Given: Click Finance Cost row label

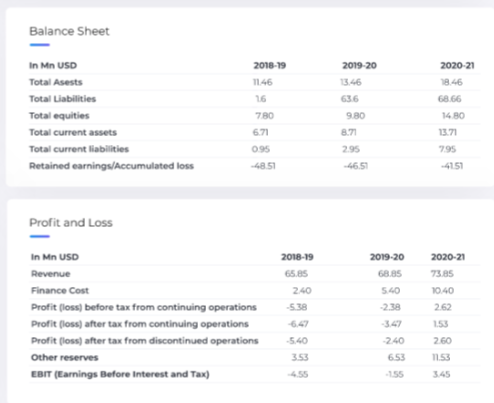Looking at the screenshot, I should pos(60,291).
